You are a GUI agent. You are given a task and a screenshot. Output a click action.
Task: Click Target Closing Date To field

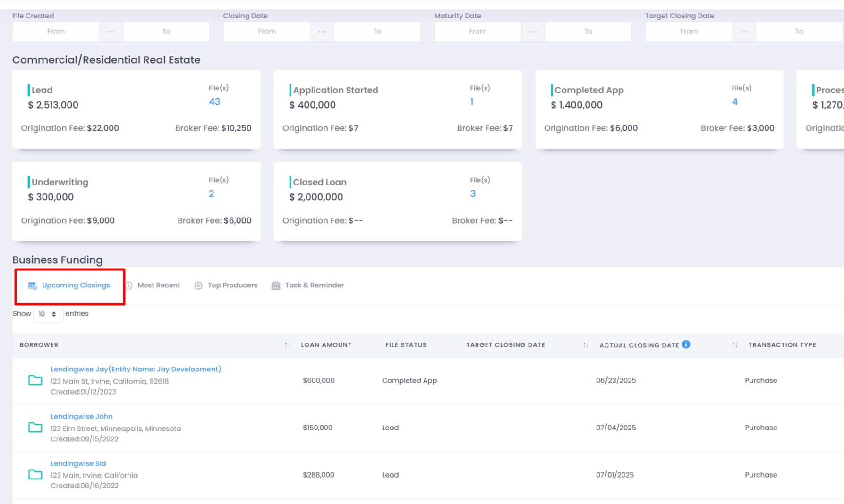(799, 31)
